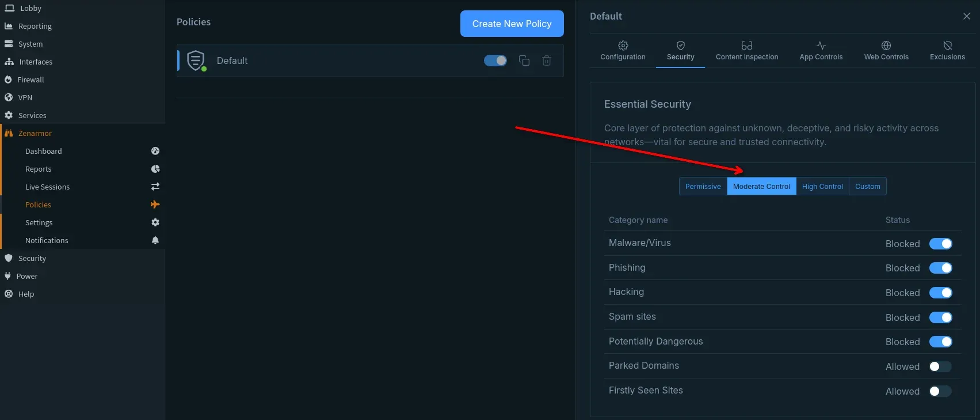Clone the Default policy with copy icon

524,60
